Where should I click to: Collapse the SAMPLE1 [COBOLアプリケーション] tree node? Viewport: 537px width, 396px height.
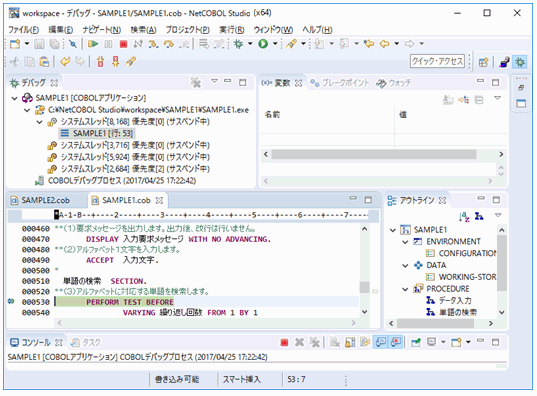[14, 99]
